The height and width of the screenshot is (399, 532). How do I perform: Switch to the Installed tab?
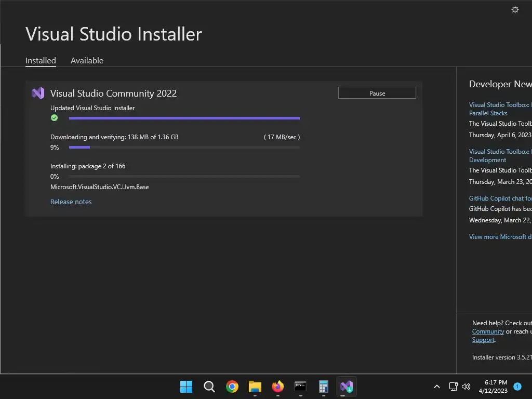point(41,60)
